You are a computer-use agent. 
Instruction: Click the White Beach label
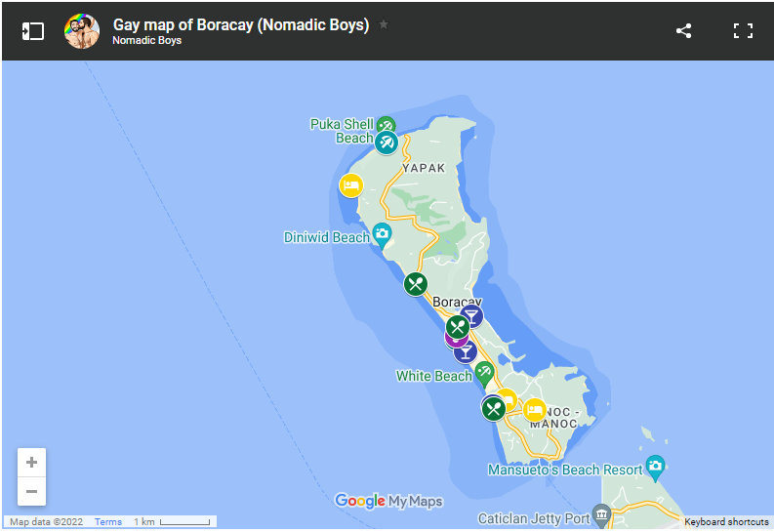(x=434, y=376)
